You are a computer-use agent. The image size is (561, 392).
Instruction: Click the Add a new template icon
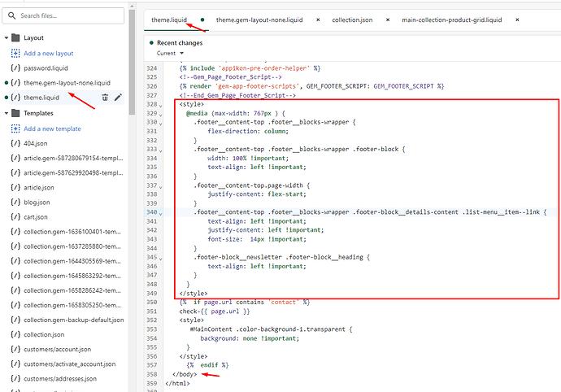point(15,128)
